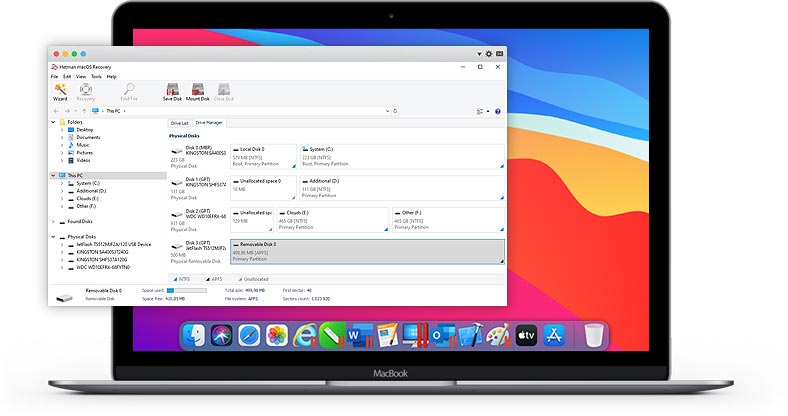The height and width of the screenshot is (416, 788).
Task: Open Photos from the dock
Action: coord(277,336)
